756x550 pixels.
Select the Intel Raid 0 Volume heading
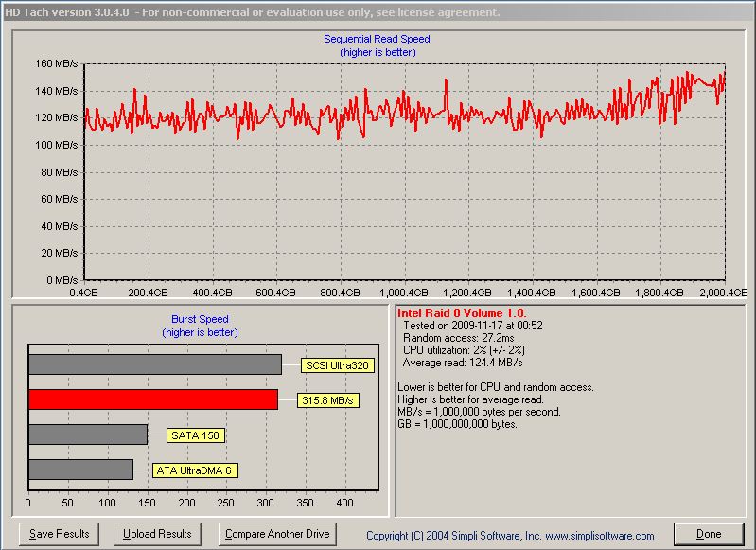[x=462, y=312]
